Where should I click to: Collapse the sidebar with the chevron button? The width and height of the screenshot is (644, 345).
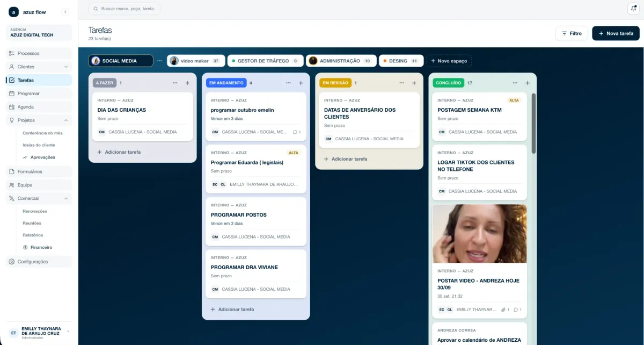coord(65,12)
